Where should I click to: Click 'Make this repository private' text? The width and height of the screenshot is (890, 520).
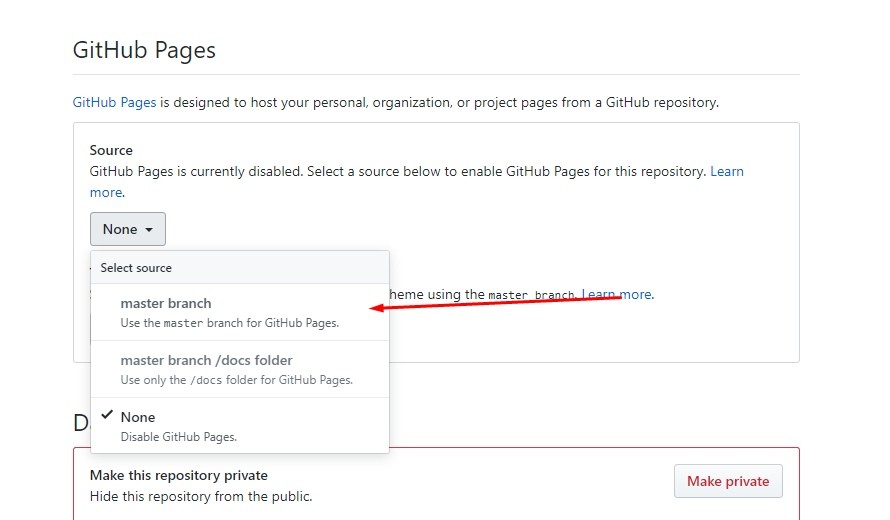[x=179, y=475]
